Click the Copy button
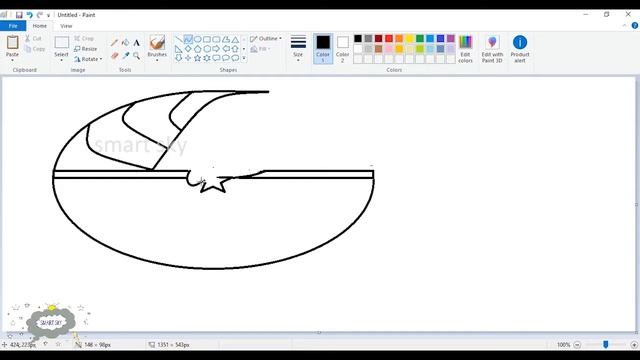This screenshot has height=360, width=640. click(35, 49)
